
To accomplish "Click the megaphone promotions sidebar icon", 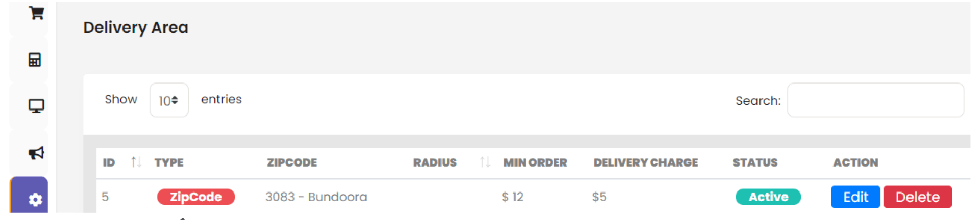I will [x=36, y=153].
